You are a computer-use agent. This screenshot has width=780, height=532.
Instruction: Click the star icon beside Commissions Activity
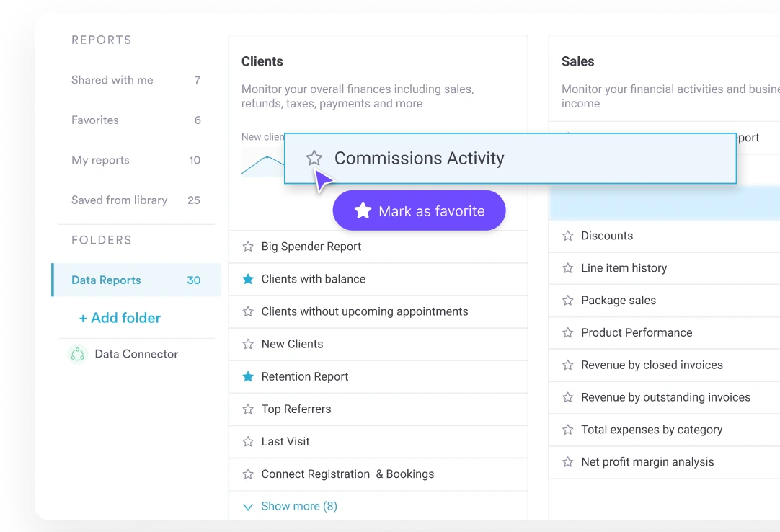pyautogui.click(x=314, y=158)
